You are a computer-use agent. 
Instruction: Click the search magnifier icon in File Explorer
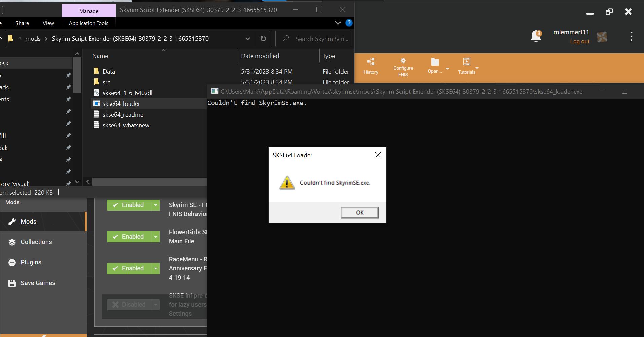pyautogui.click(x=286, y=38)
